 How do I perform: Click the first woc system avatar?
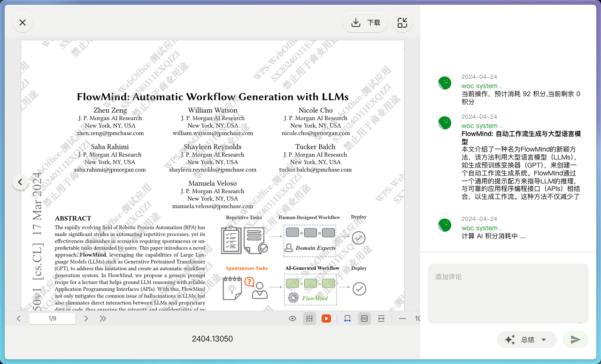click(445, 83)
